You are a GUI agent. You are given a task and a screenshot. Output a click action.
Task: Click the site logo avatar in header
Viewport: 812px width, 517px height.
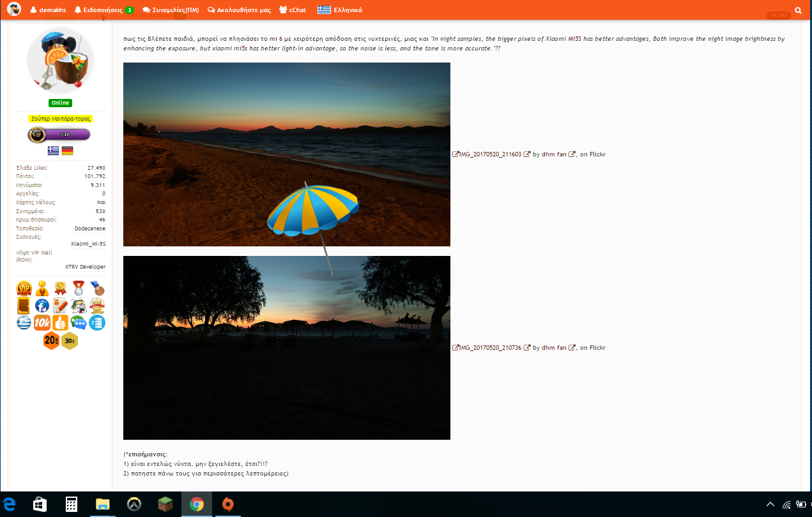tap(14, 10)
